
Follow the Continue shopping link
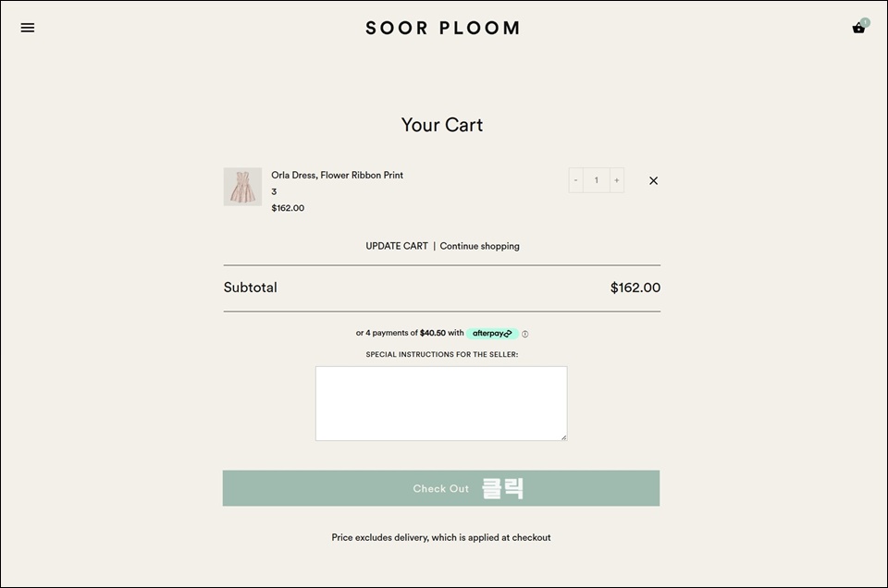pos(480,246)
